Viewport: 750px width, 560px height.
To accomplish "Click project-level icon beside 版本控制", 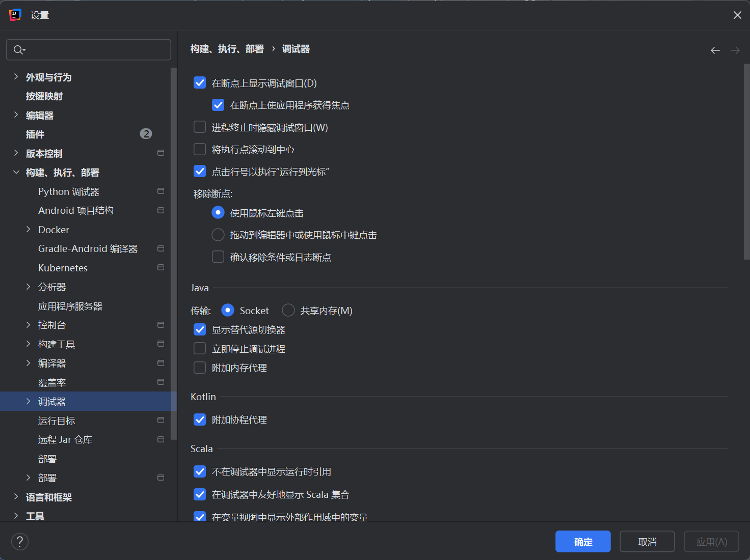I will pyautogui.click(x=161, y=153).
